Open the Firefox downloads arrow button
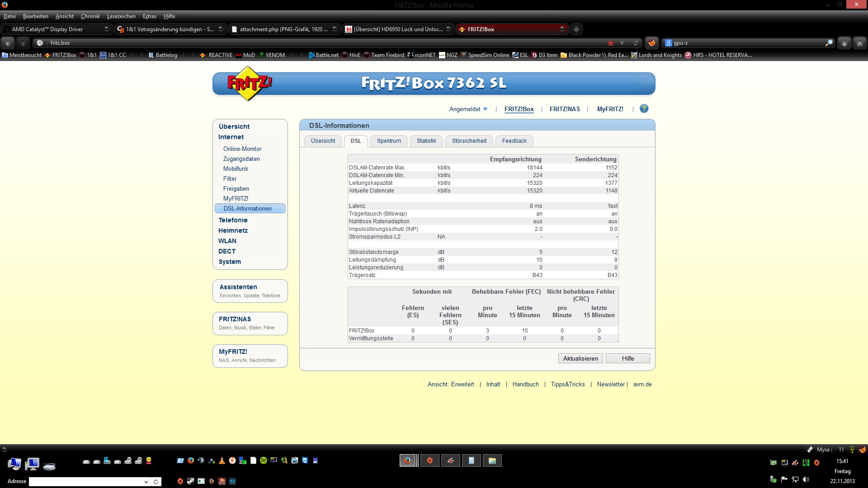 tap(844, 43)
